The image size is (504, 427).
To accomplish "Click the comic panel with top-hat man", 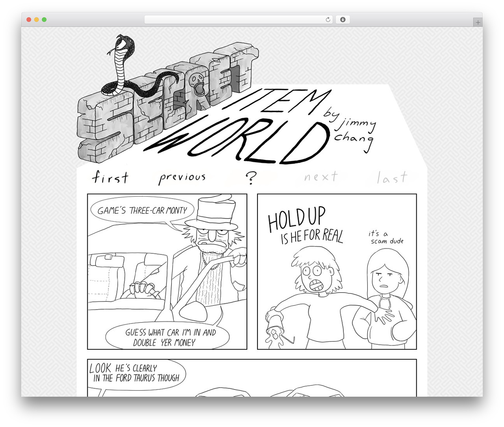I will point(167,271).
